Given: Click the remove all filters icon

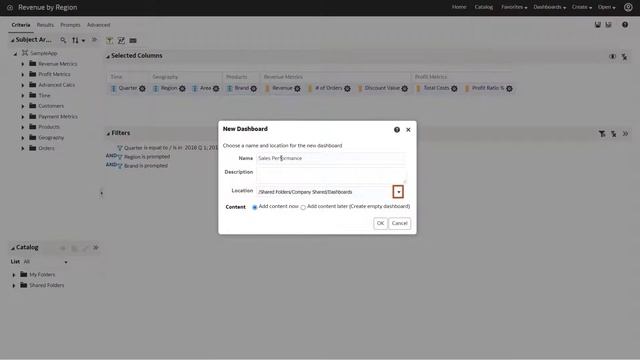Looking at the screenshot, I should (x=613, y=134).
